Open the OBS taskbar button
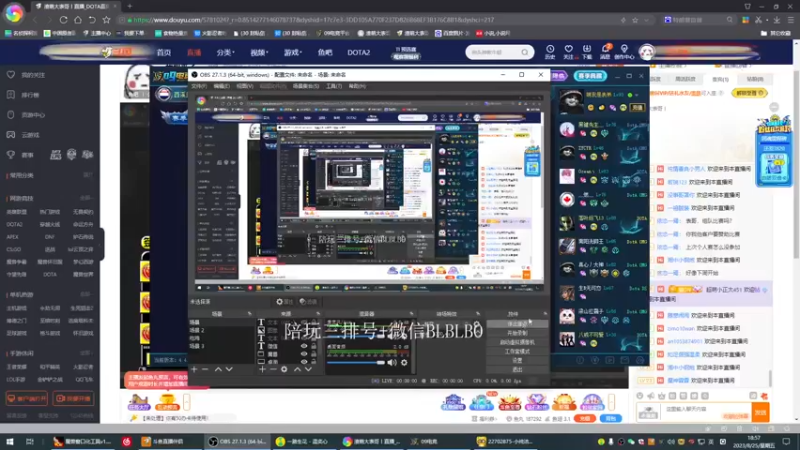 pos(238,441)
